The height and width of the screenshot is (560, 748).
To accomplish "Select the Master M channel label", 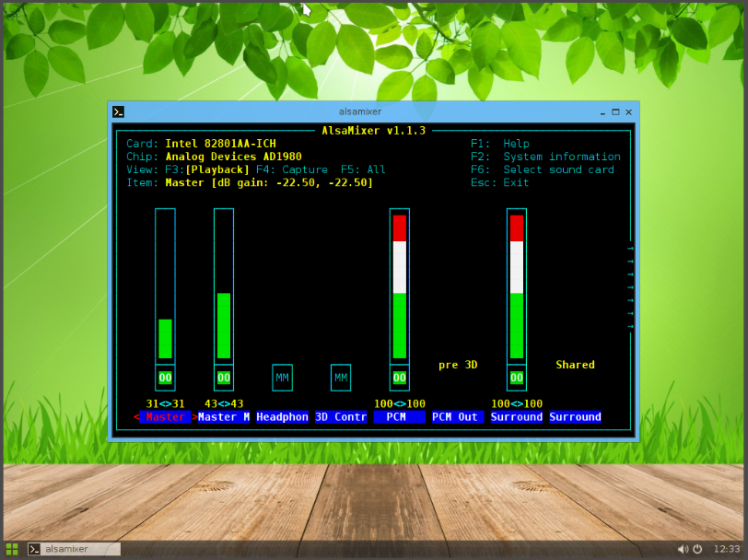I will click(224, 416).
